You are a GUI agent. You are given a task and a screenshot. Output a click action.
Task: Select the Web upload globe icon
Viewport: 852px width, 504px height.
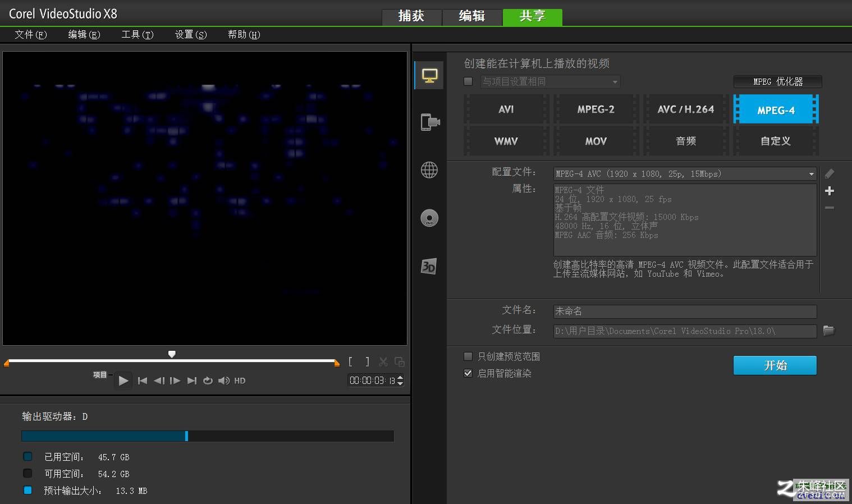(x=429, y=170)
